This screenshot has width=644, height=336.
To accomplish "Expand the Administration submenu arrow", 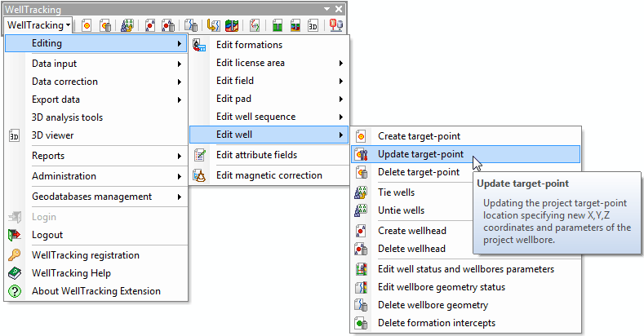I will point(180,177).
